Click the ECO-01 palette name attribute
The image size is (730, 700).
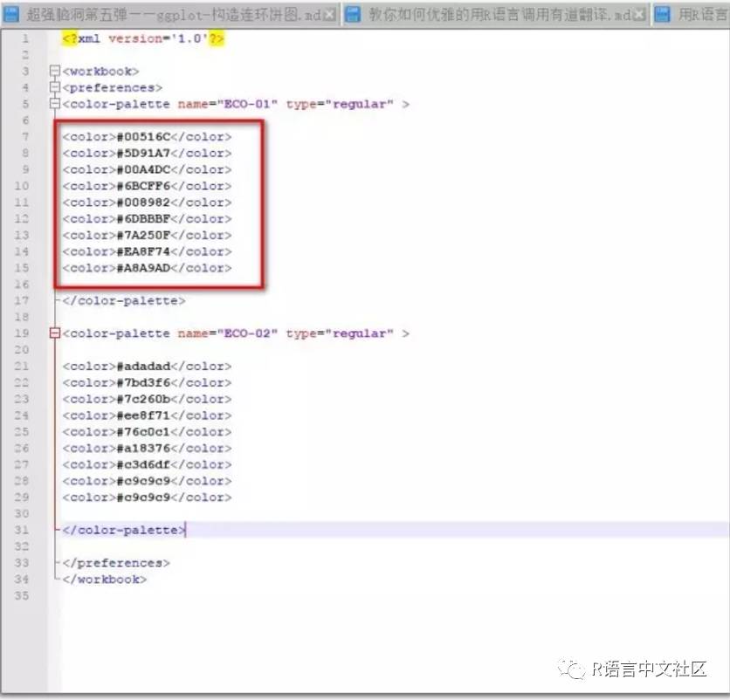(228, 104)
